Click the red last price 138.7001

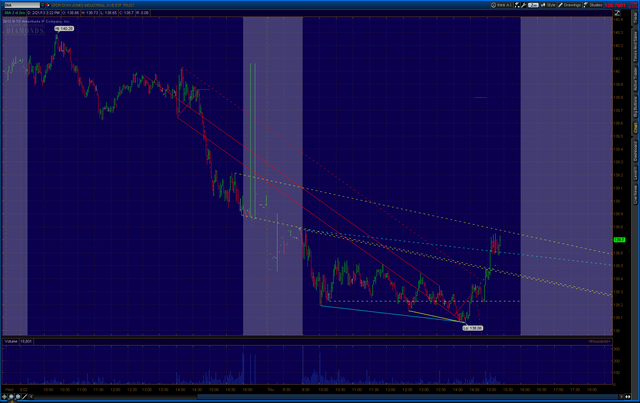615,5
